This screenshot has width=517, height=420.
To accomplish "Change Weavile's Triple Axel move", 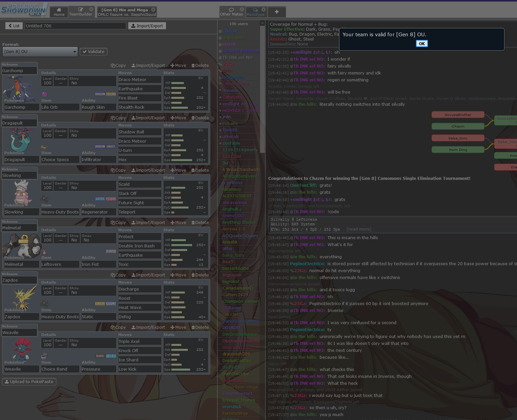I will (x=140, y=342).
